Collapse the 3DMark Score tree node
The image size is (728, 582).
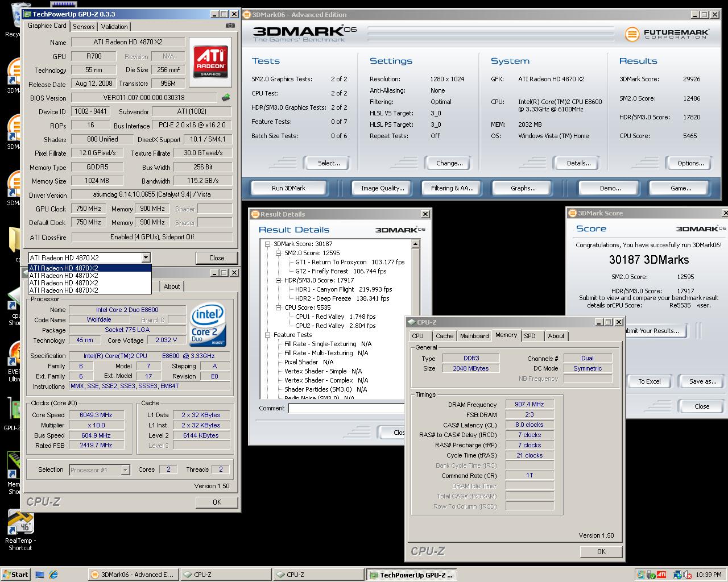268,244
